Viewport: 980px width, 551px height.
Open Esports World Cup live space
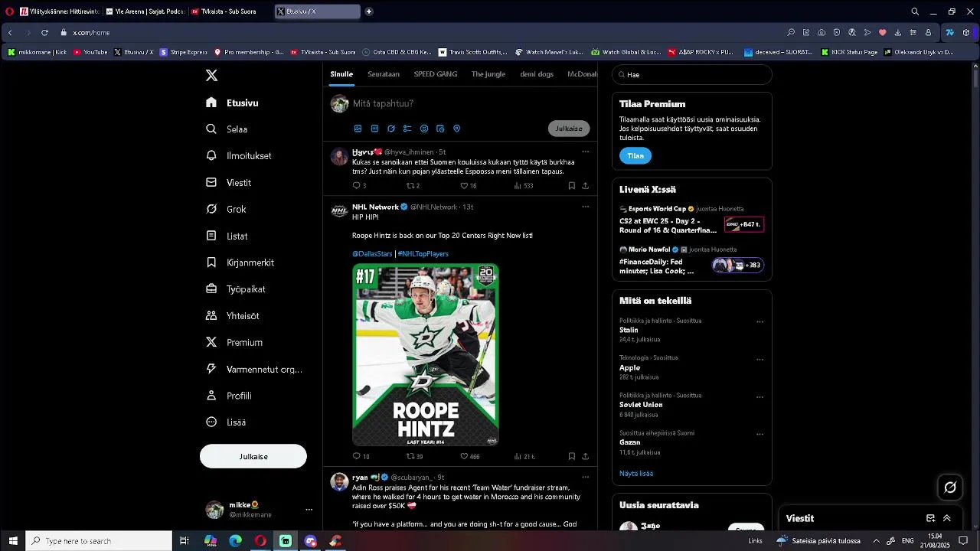pyautogui.click(x=692, y=220)
